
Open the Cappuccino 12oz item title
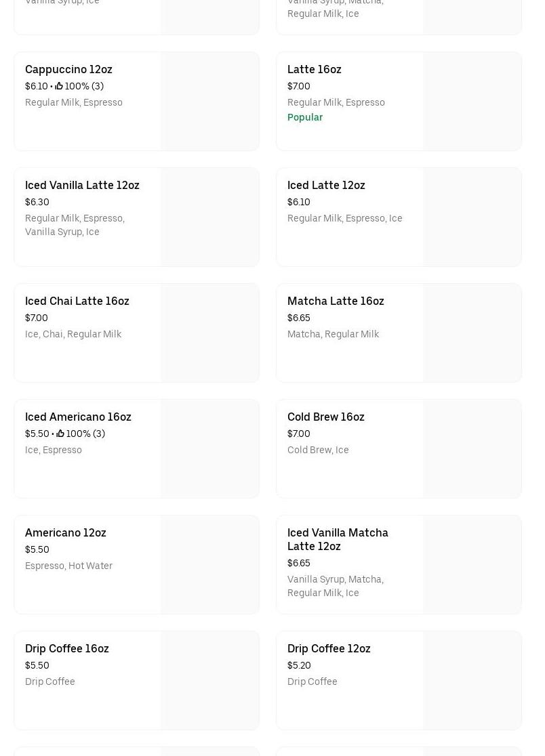[68, 69]
